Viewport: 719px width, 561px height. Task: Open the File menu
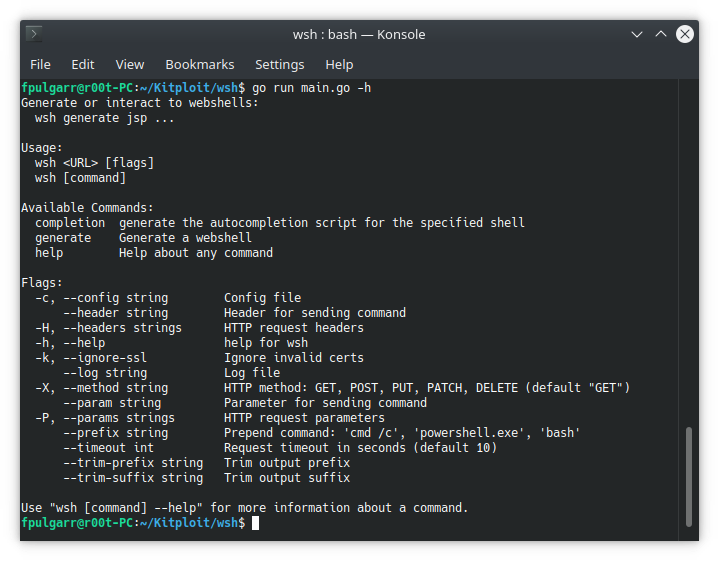click(x=40, y=65)
